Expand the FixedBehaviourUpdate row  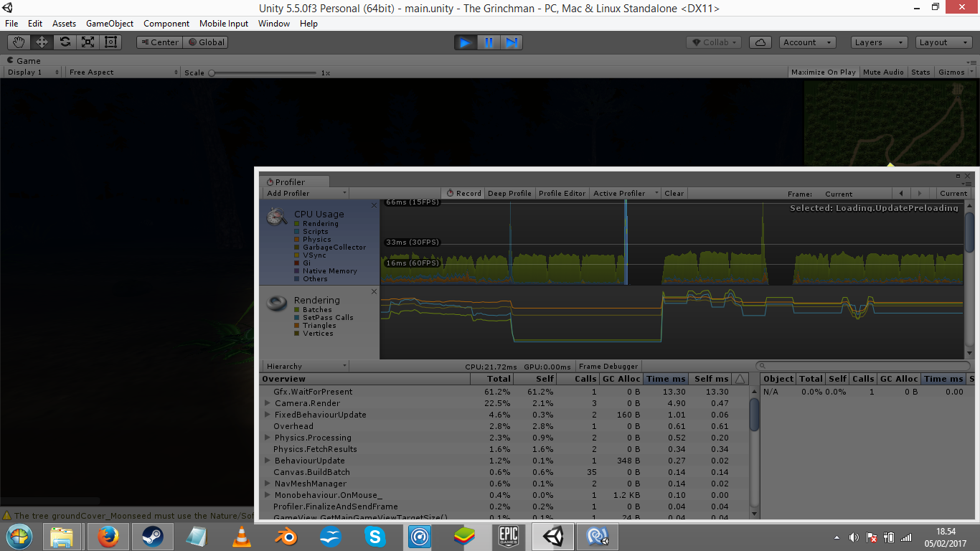click(x=268, y=415)
